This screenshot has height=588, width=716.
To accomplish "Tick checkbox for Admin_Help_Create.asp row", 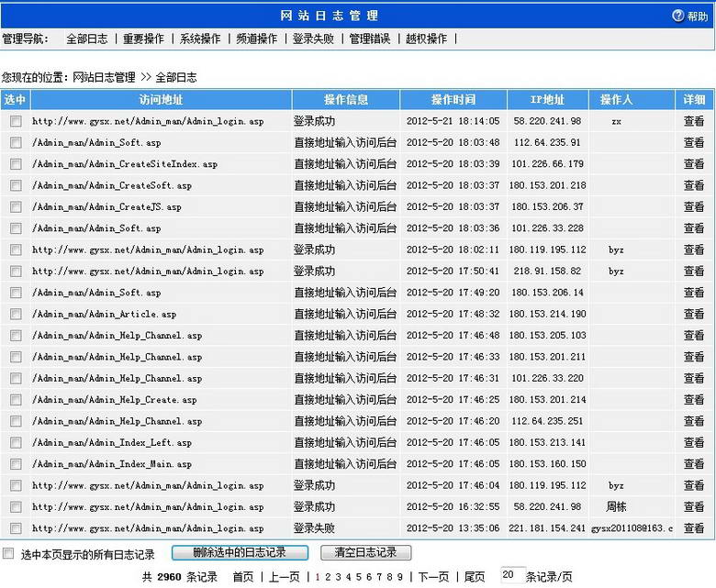I will 16,400.
